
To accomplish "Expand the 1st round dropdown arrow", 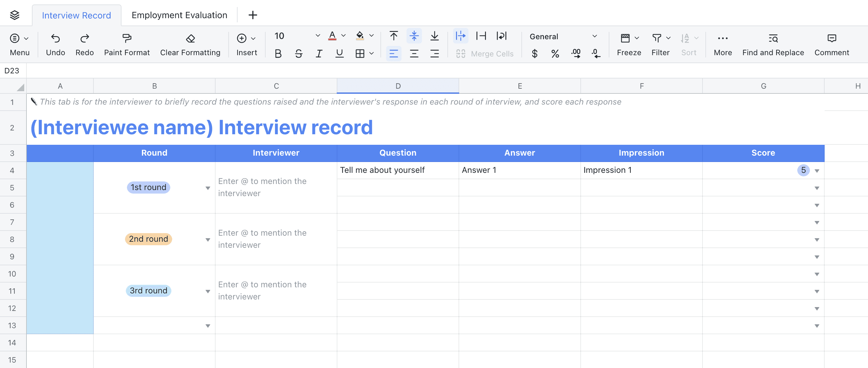I will (208, 188).
